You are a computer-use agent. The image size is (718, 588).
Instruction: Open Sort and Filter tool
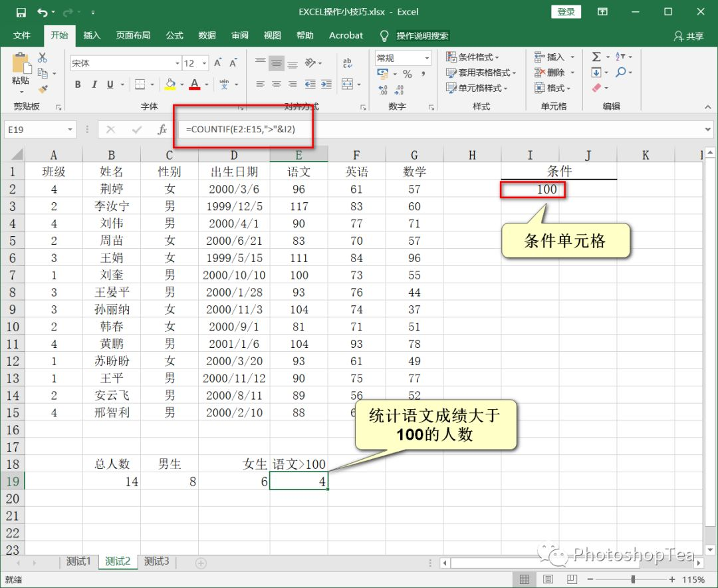pyautogui.click(x=620, y=57)
